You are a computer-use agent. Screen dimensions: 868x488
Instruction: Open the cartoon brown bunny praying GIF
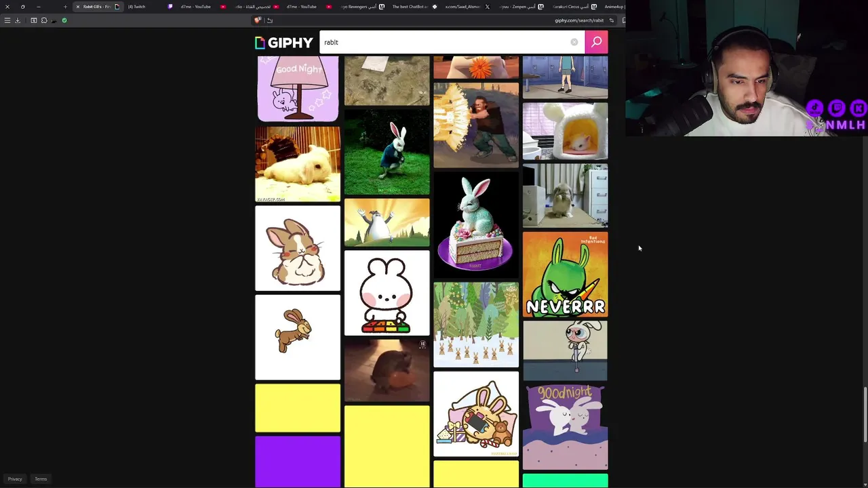pos(298,249)
